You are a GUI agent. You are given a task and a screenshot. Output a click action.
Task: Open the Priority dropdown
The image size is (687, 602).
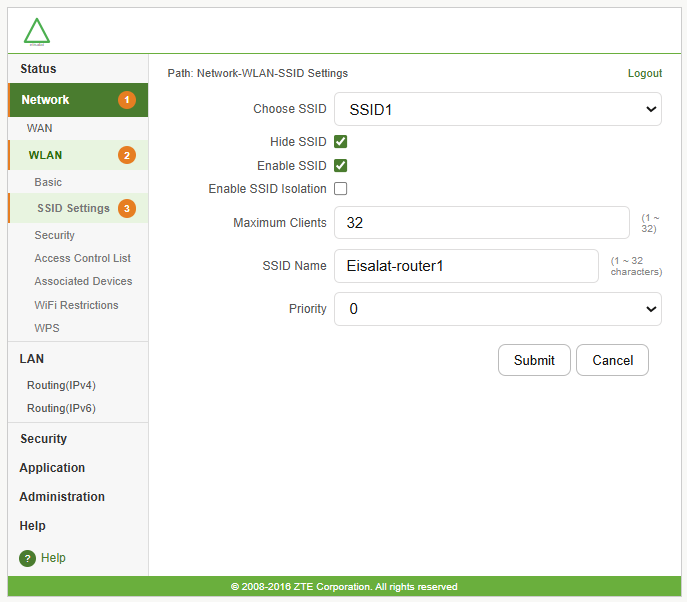pos(498,309)
